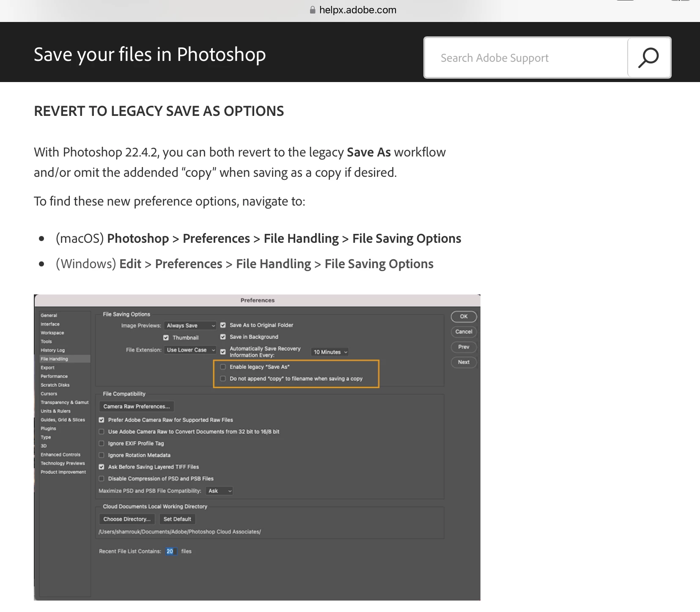Screen dimensions: 700x612
Task: Toggle Prefer Adobe Camera Raw checkbox
Action: pyautogui.click(x=102, y=420)
